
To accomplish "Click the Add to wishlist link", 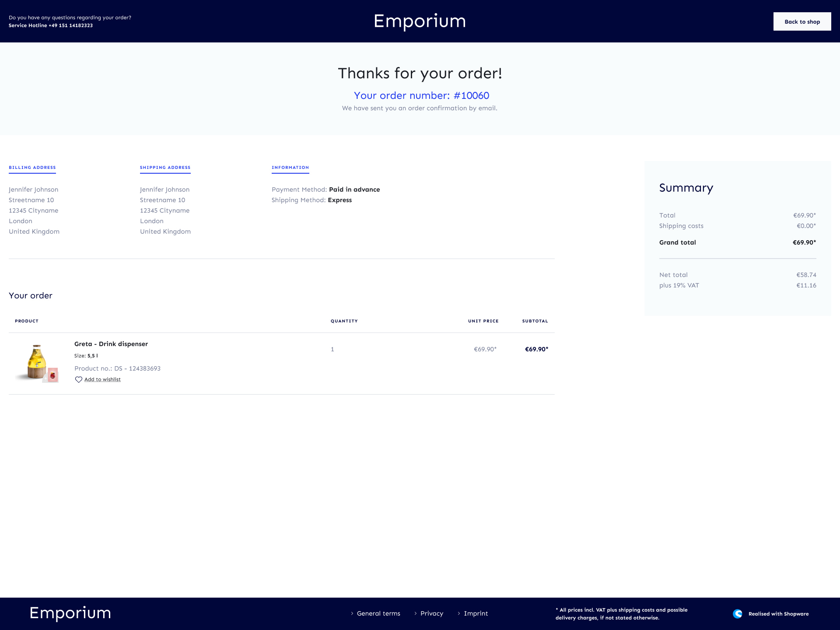I will (102, 380).
